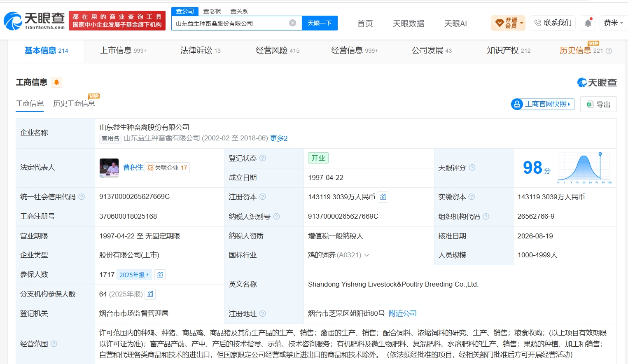The height and width of the screenshot is (364, 628).
Task: Click the help icon next to 登记状态
Action: tap(263, 158)
